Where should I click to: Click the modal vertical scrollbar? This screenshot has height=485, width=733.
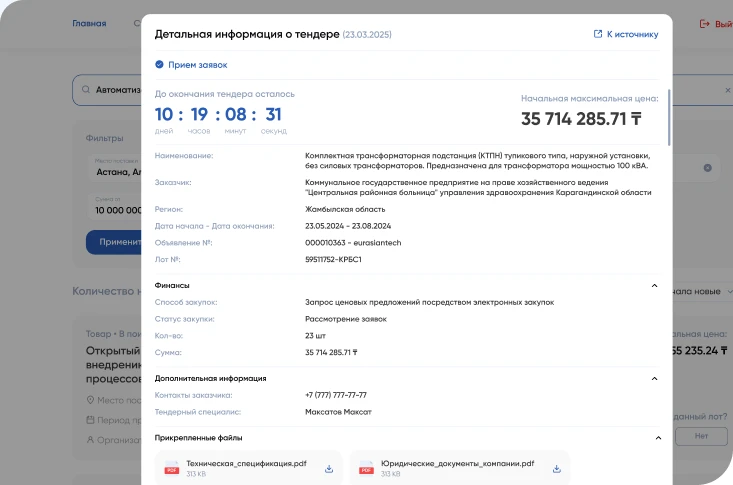(669, 117)
